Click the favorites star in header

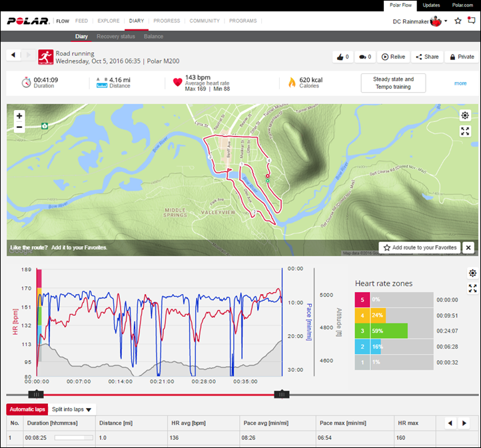point(458,21)
